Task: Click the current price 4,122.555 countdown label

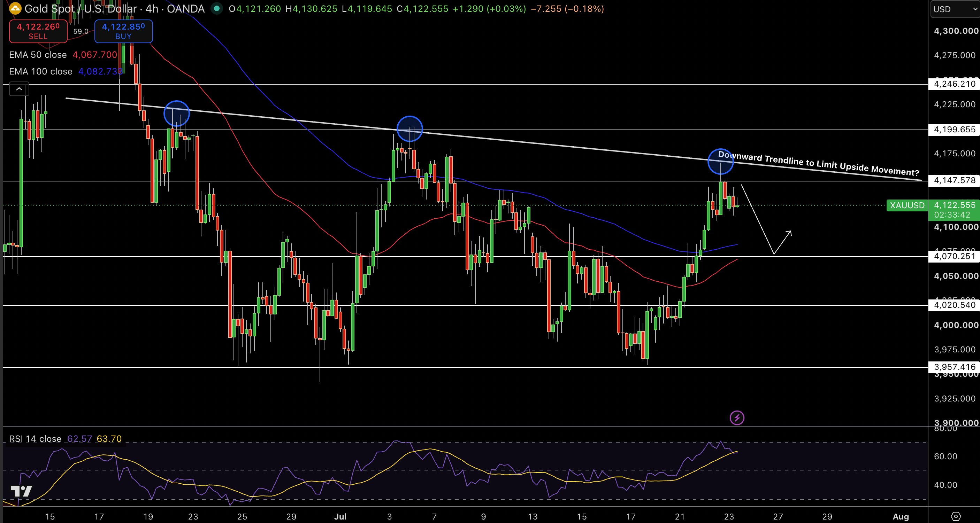Action: (954, 210)
